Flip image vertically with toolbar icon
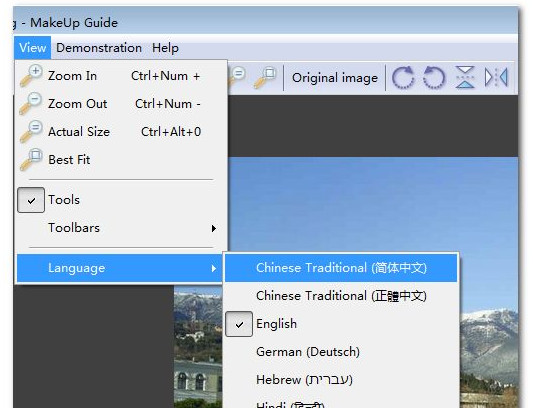This screenshot has height=408, width=533. coord(465,78)
